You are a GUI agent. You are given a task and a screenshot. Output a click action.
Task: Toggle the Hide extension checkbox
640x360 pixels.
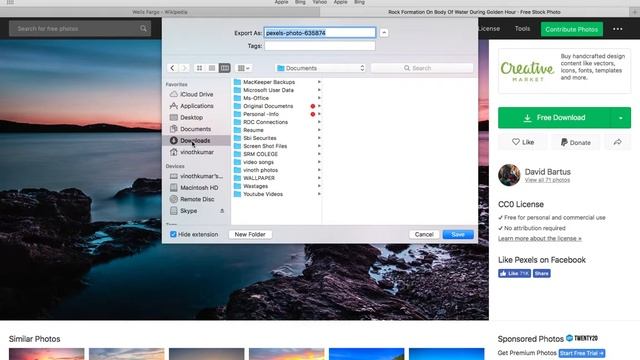tap(173, 234)
